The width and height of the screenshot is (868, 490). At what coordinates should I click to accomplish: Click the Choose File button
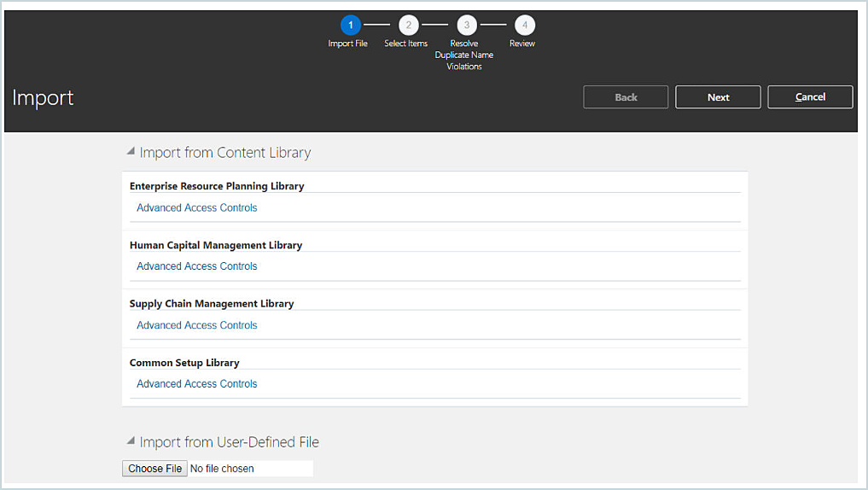pos(154,469)
